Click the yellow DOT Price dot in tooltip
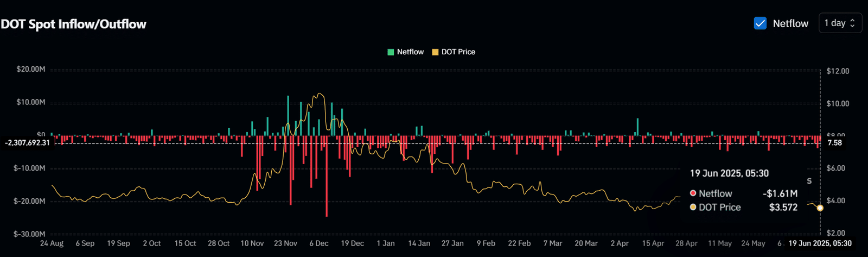868x257 pixels. pyautogui.click(x=693, y=207)
